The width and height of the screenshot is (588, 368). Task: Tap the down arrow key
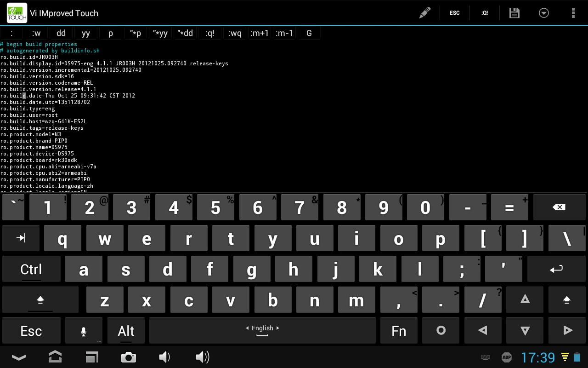click(x=525, y=331)
